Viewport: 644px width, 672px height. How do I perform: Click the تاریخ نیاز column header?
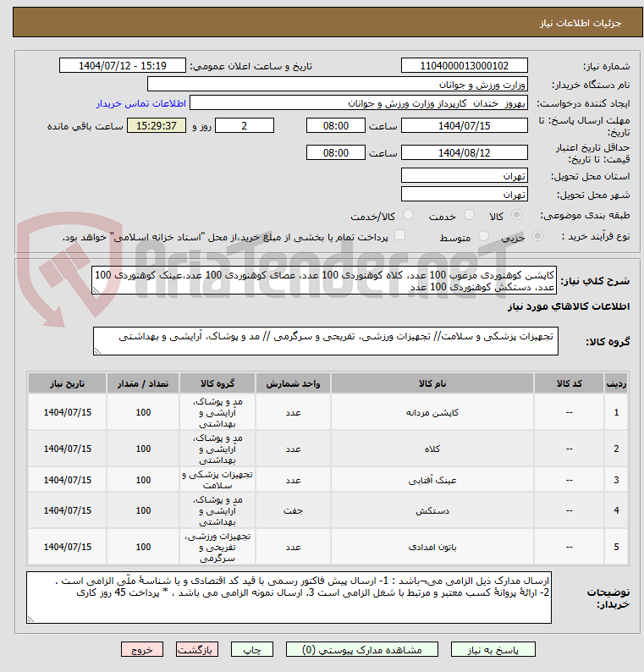click(67, 383)
